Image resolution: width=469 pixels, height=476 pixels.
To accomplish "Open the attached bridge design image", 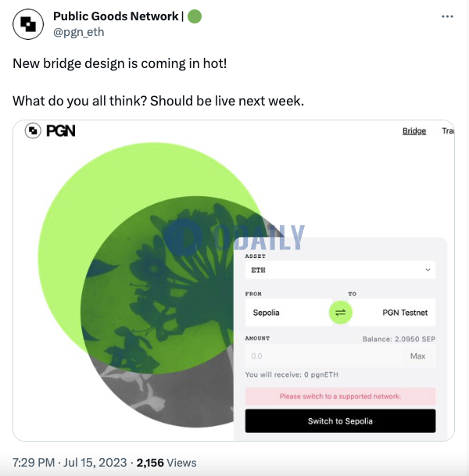I will pyautogui.click(x=234, y=280).
